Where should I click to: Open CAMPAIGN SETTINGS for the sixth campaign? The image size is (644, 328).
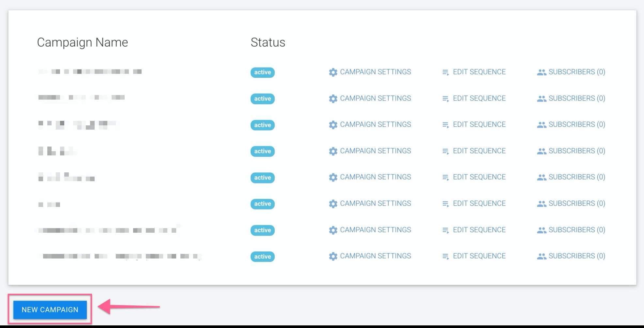[x=376, y=203]
